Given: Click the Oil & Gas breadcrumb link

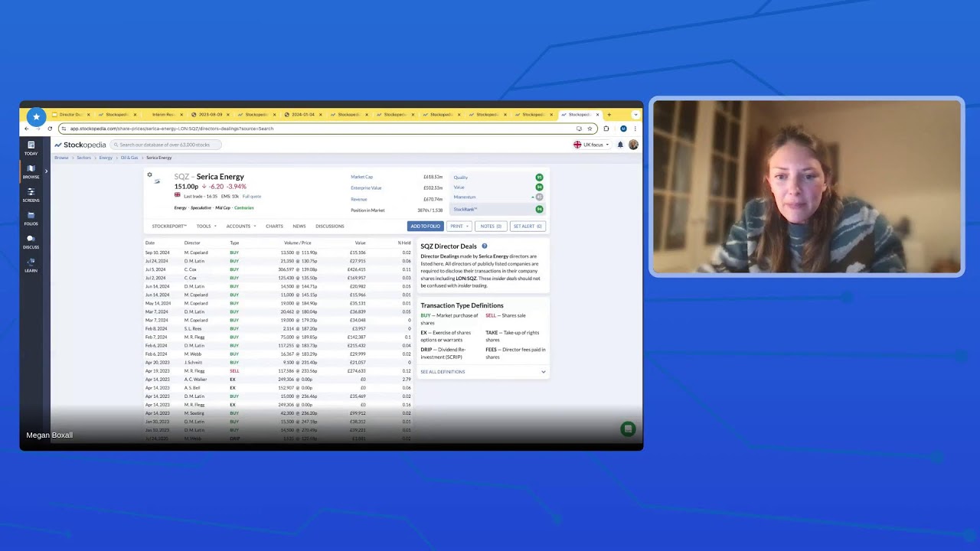Looking at the screenshot, I should tap(129, 158).
